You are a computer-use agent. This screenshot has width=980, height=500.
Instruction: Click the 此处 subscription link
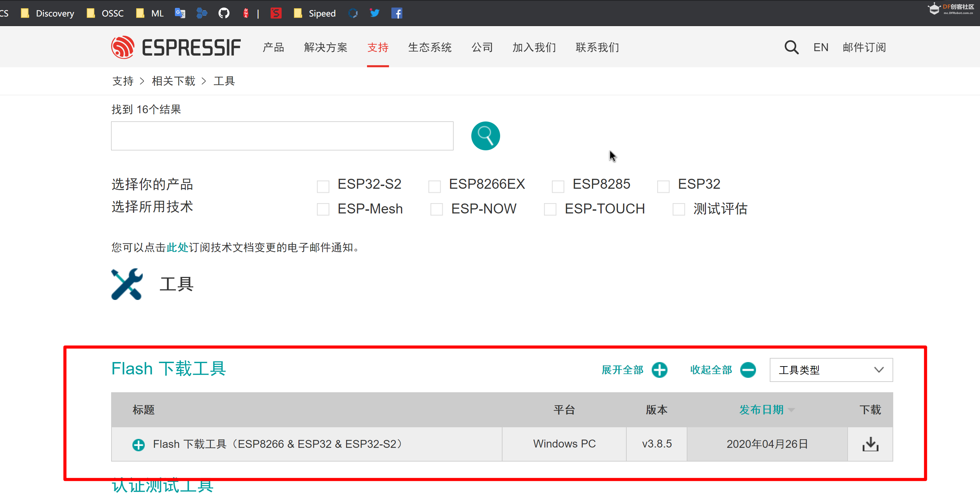[177, 247]
